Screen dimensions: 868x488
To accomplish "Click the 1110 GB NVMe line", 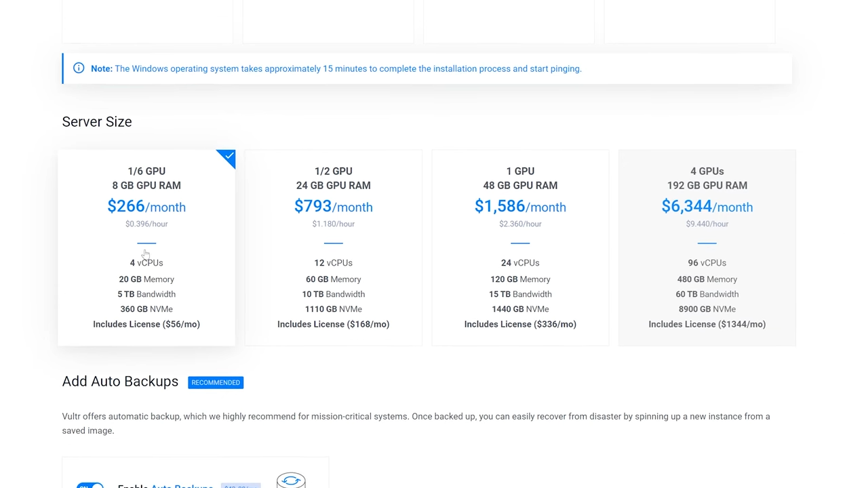I will tap(334, 309).
